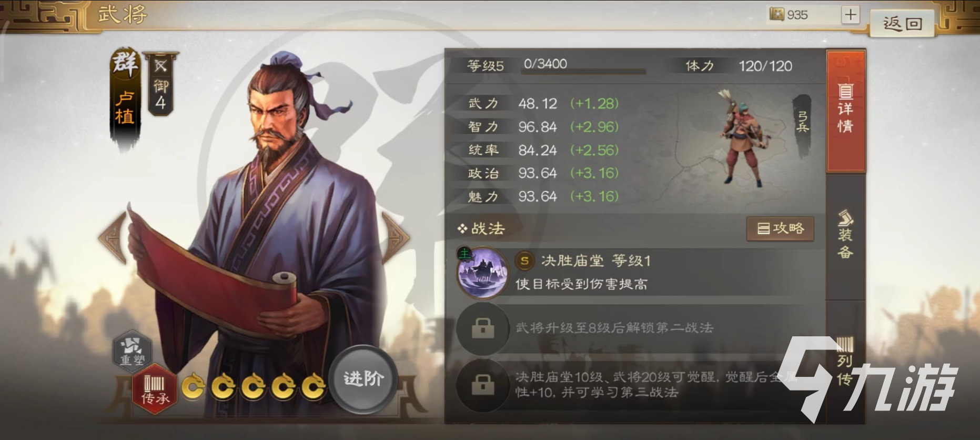Tap the 群 faction badge

125,63
